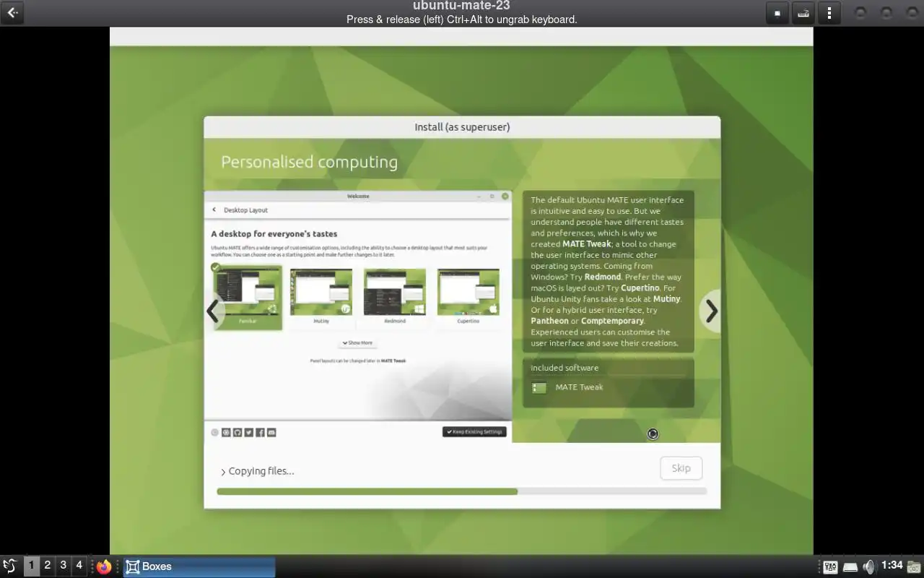Click the back arrow beside Desktop Layout
This screenshot has width=924, height=578.
(x=214, y=210)
